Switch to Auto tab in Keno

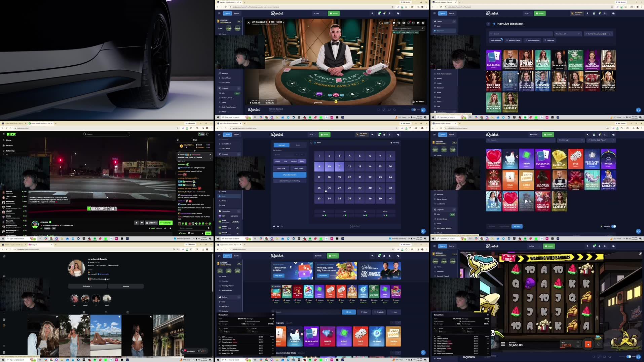(298, 145)
